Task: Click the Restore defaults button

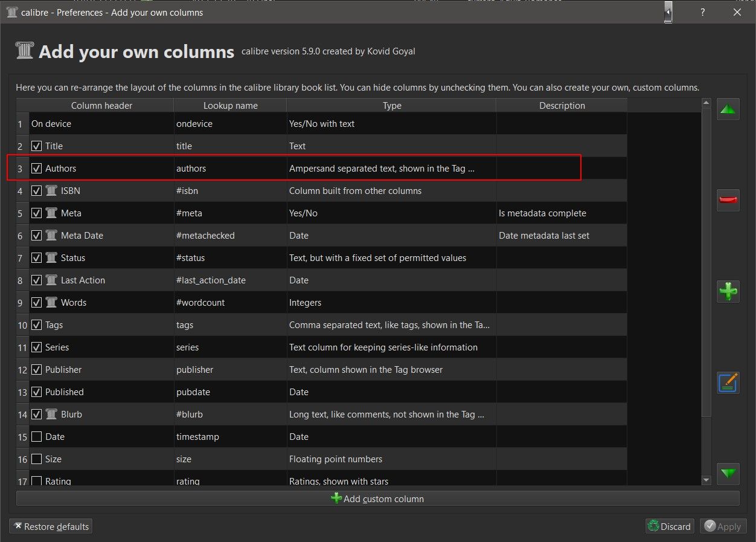Action: tap(51, 526)
